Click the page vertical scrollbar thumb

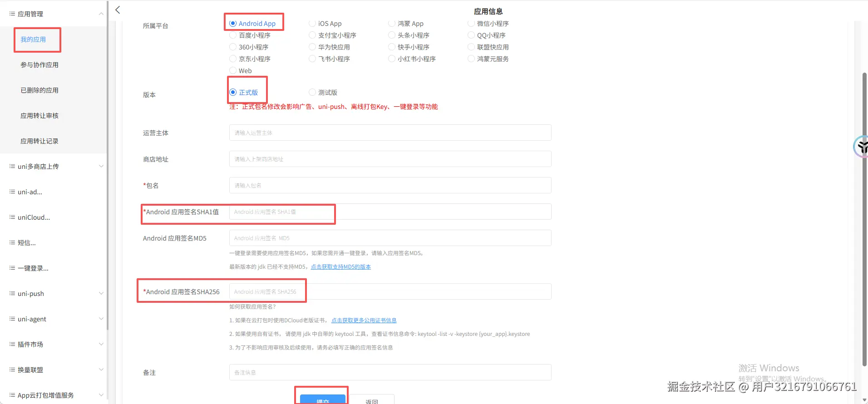point(865,219)
